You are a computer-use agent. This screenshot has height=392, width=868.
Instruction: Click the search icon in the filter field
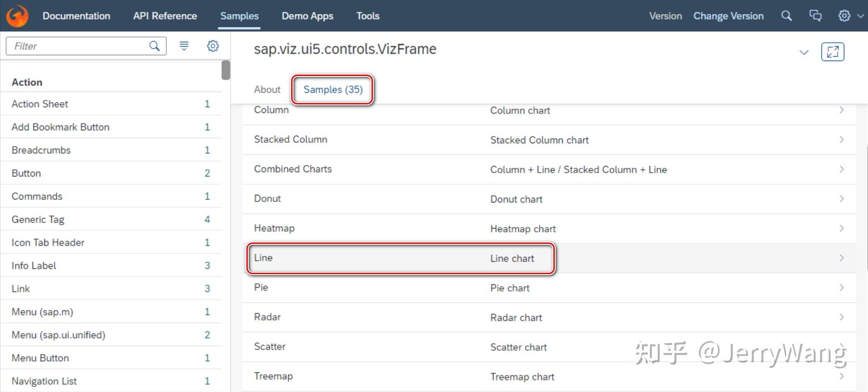[x=154, y=46]
